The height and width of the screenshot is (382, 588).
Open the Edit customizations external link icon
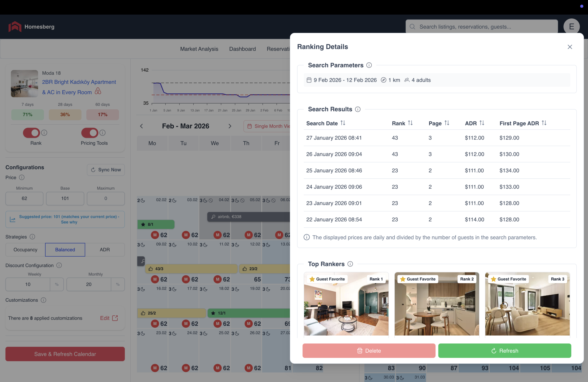115,318
